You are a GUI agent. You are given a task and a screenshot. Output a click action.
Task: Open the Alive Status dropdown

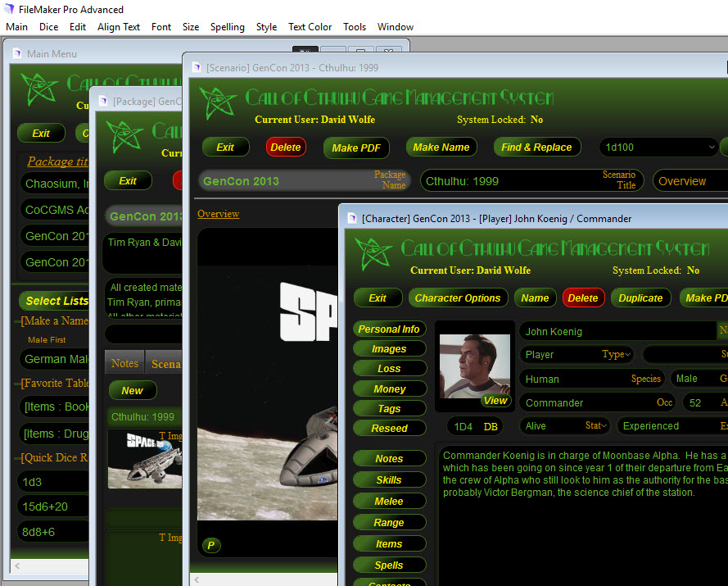[x=565, y=425]
